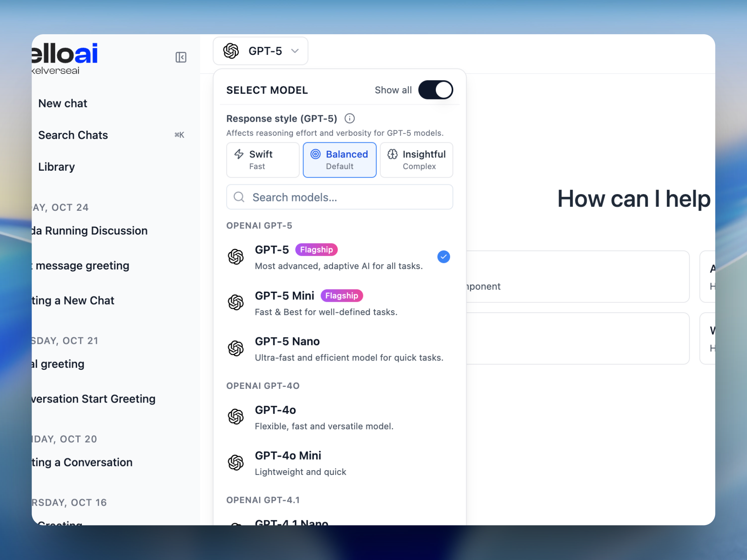Click the OpenAI logo beside GPT-5 Mini

pyautogui.click(x=236, y=302)
